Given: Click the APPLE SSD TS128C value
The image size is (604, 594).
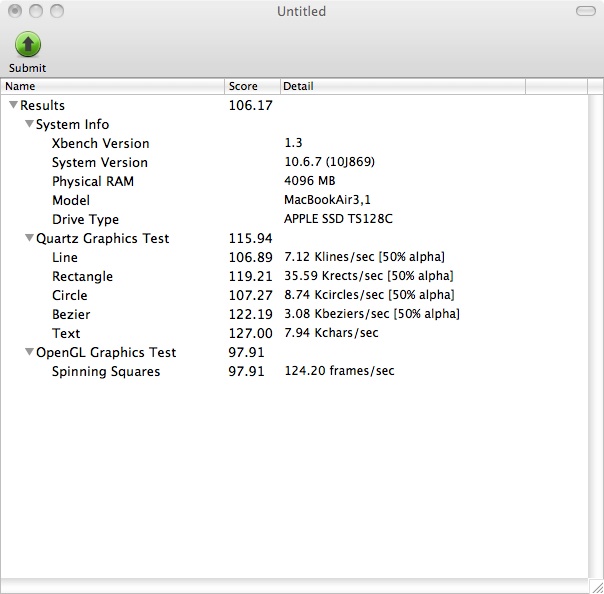Looking at the screenshot, I should 338,218.
